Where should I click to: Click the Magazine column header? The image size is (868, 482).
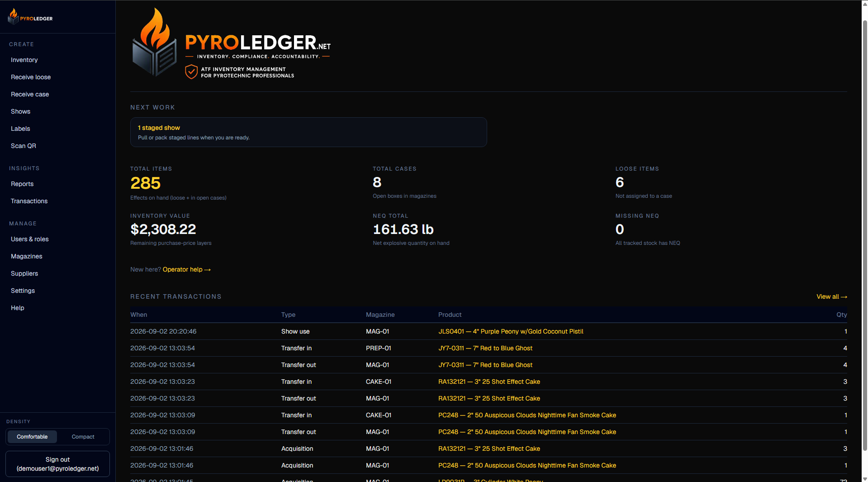point(380,315)
